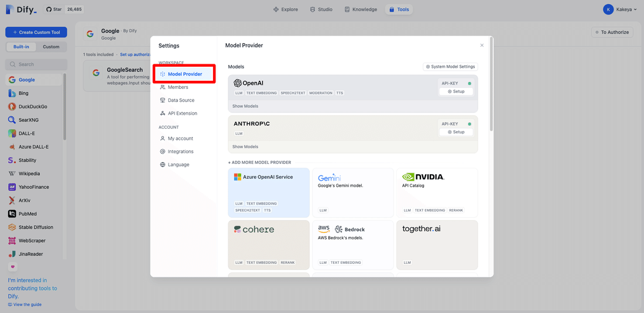Click To Authorize button
The width and height of the screenshot is (644, 313).
(x=612, y=32)
